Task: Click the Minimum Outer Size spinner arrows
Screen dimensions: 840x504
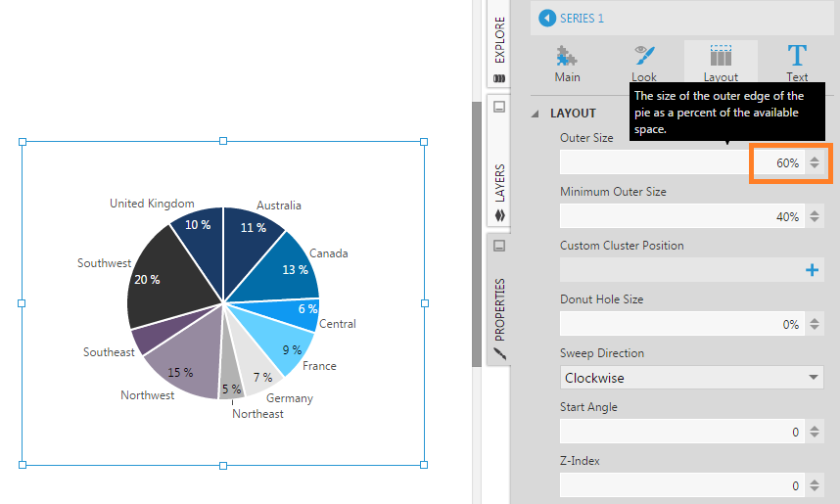Action: click(815, 216)
